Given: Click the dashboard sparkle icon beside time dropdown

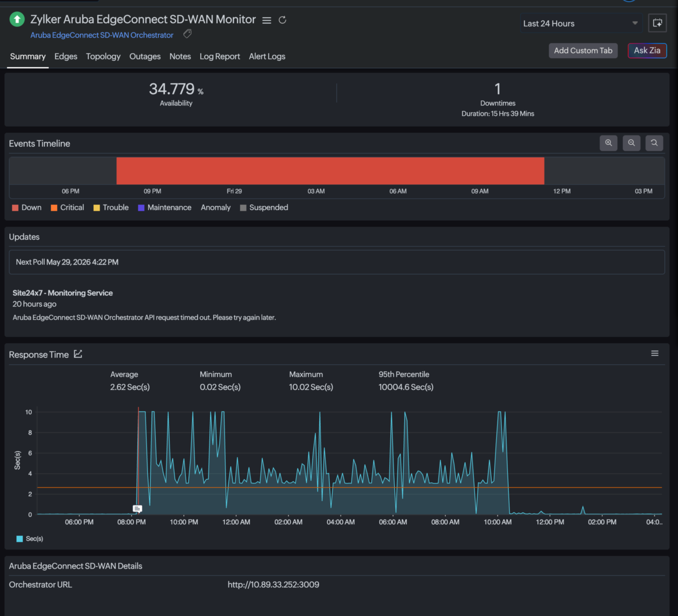Looking at the screenshot, I should tap(657, 23).
